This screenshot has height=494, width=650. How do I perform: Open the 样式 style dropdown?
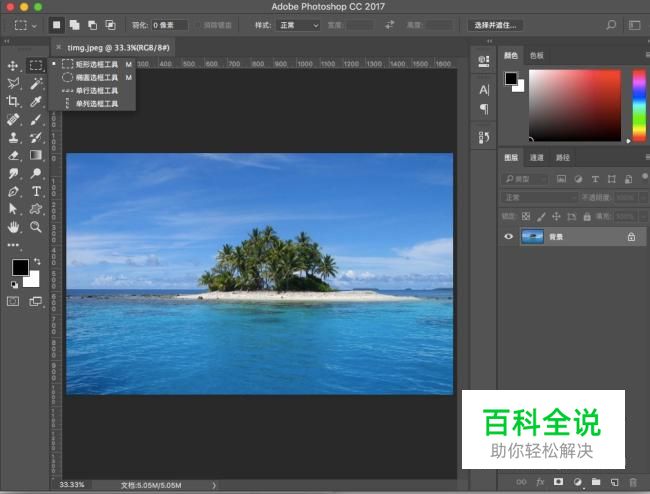pos(298,24)
